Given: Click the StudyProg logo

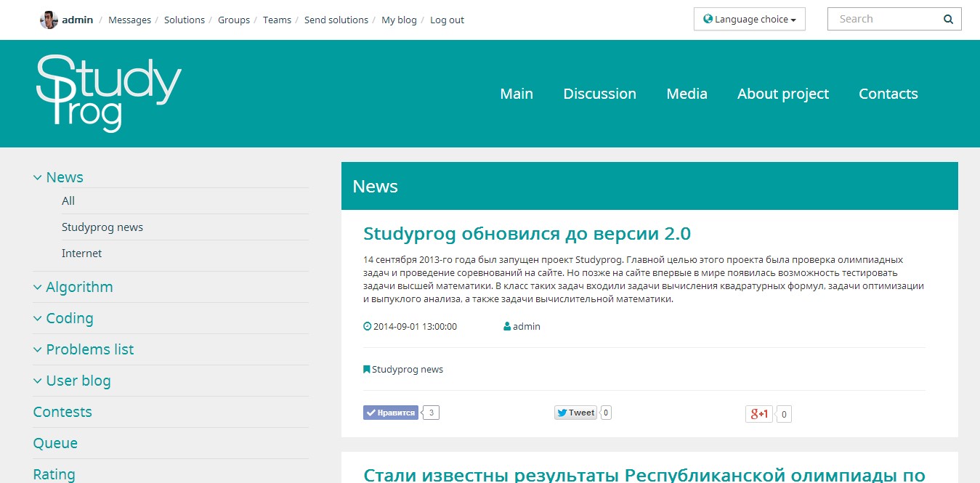Looking at the screenshot, I should coord(109,93).
